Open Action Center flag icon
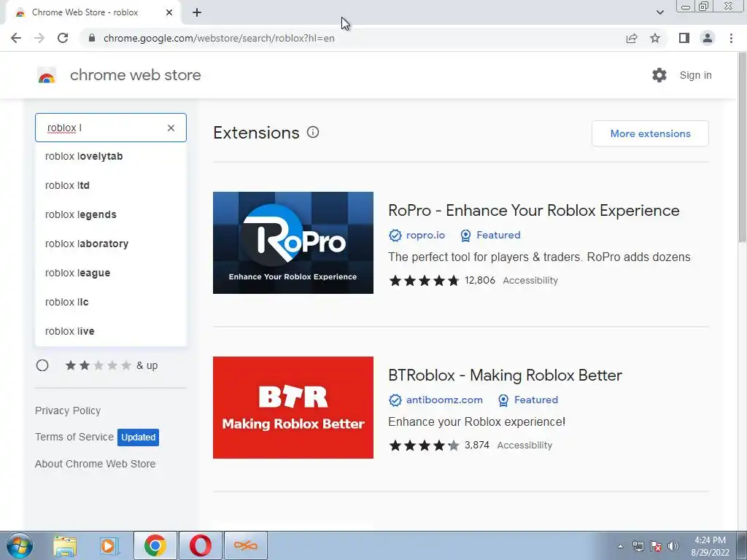 [656, 546]
